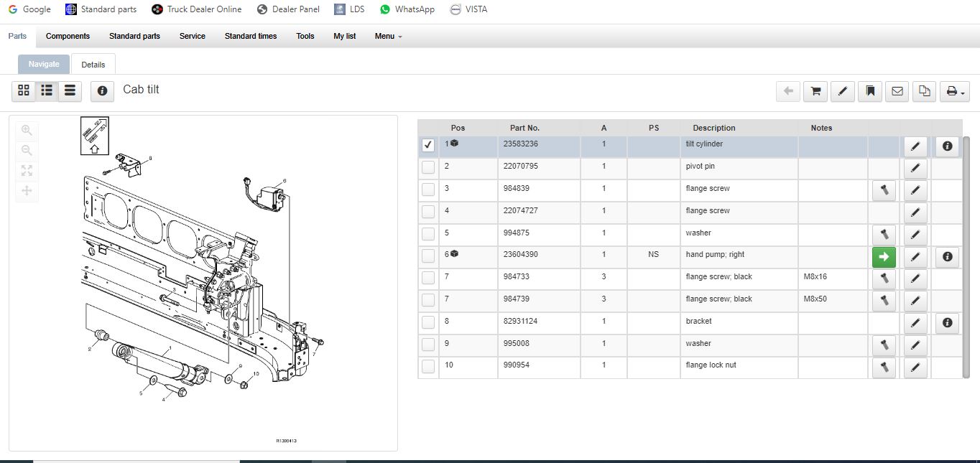Viewport: 980px width, 463px height.
Task: Open the Truck Dealer Online bookmark
Action: [x=197, y=9]
